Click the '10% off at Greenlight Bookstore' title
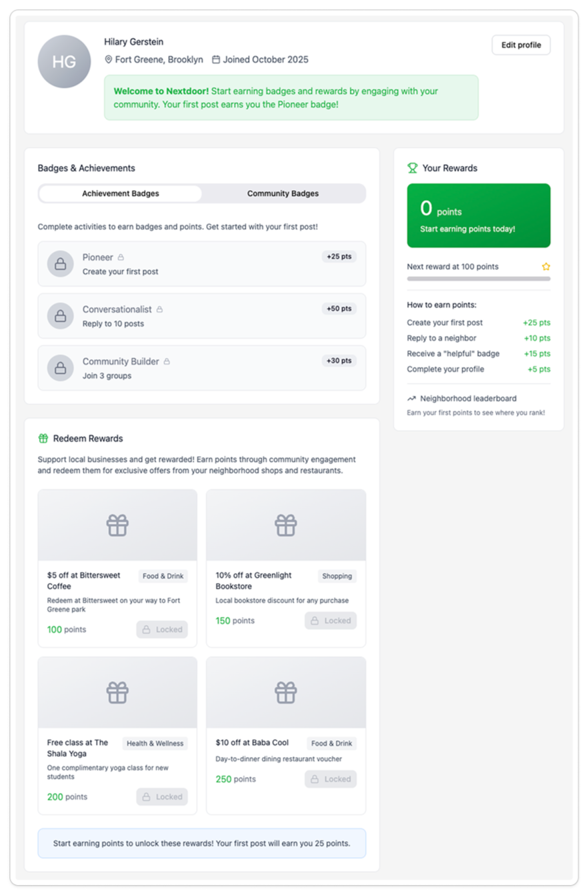588x895 pixels. coord(254,581)
